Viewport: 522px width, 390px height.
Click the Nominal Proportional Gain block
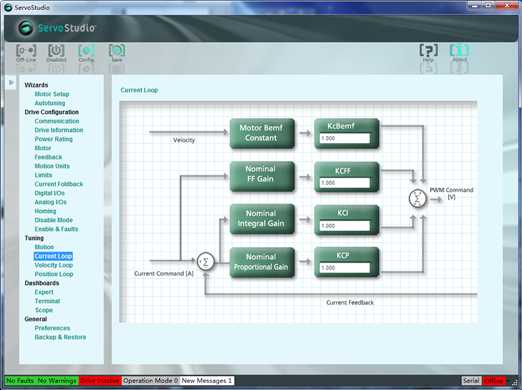262,262
